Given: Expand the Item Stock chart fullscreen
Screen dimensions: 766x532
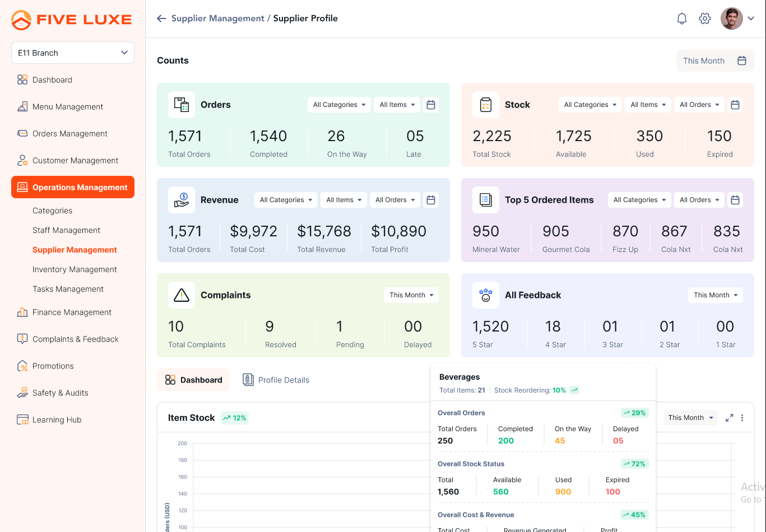Looking at the screenshot, I should (729, 418).
